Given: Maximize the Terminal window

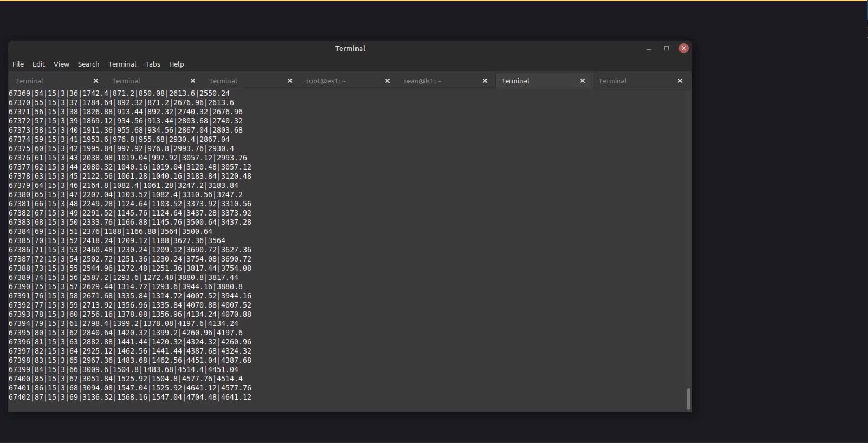Looking at the screenshot, I should (666, 48).
